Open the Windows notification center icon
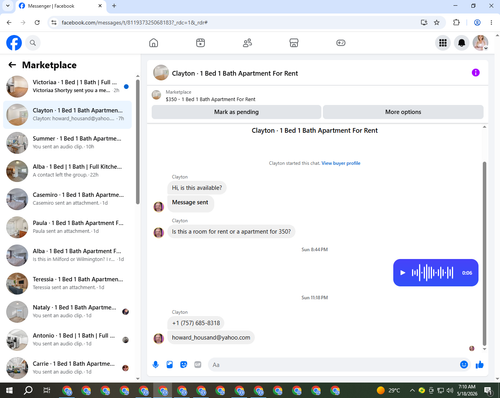This screenshot has height=398, width=500. pyautogui.click(x=488, y=390)
